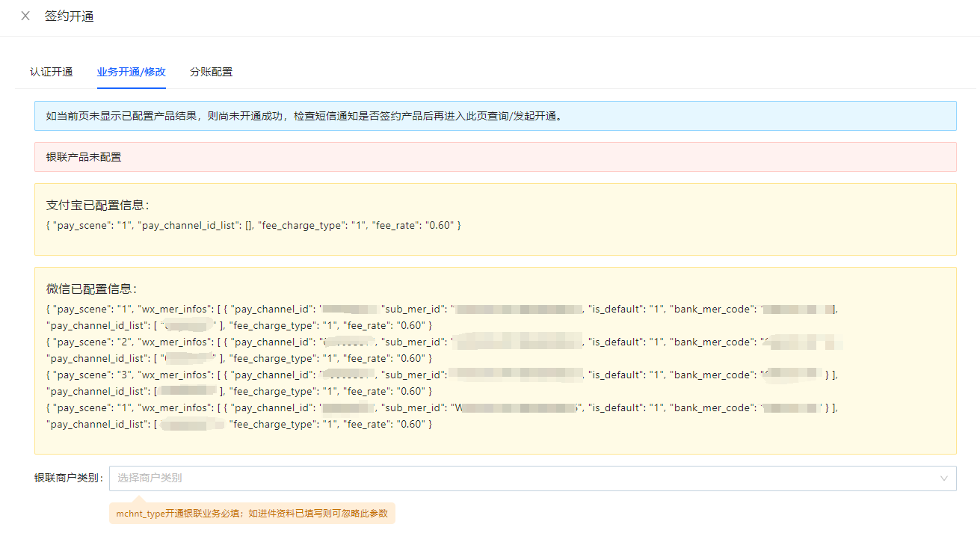Click the 支付宝已配置信息 heading
980x551 pixels.
pos(97,205)
